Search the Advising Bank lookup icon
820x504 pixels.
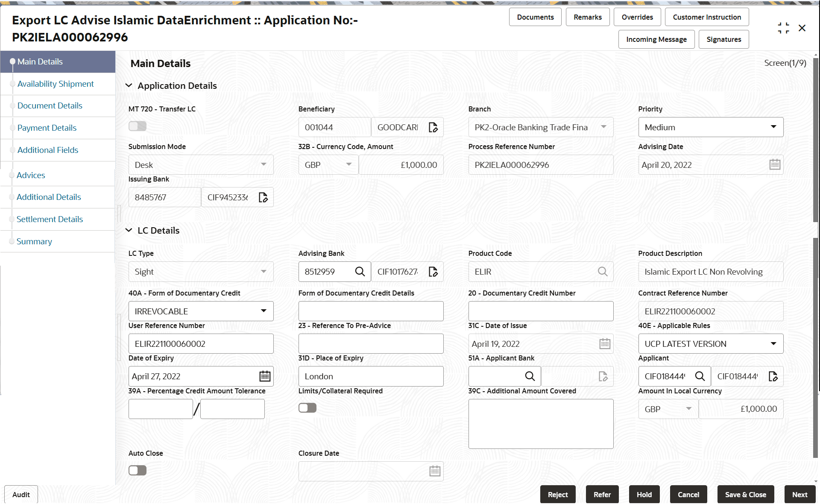[360, 272]
